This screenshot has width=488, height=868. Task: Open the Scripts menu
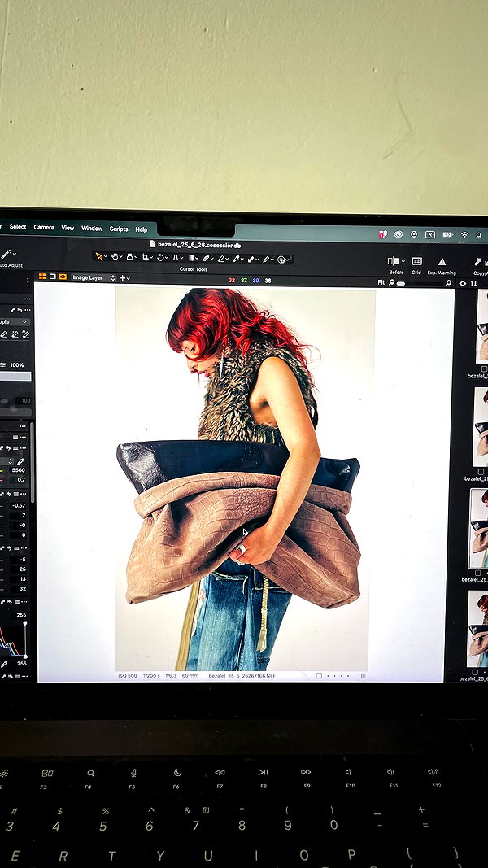point(119,229)
